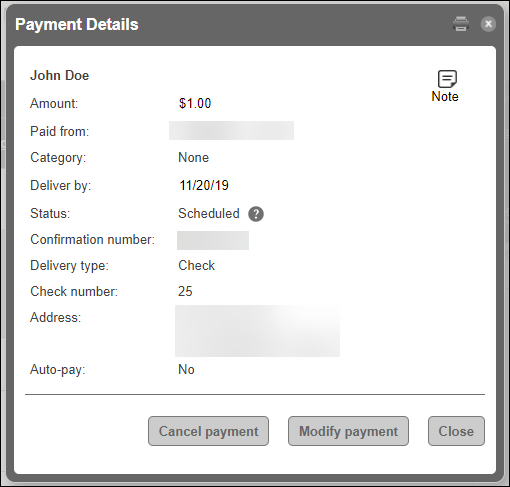Click the $1.00 amount value
Screen dimensions: 510x487
pyautogui.click(x=195, y=103)
